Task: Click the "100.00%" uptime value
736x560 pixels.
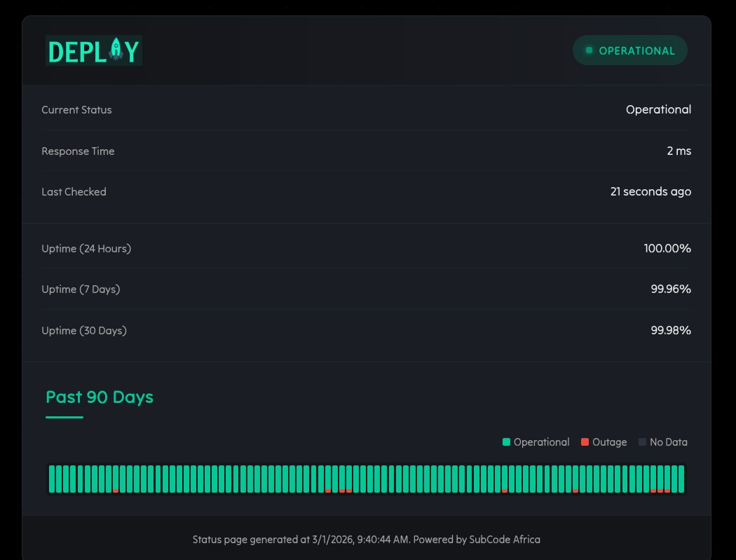Action: pyautogui.click(x=667, y=248)
